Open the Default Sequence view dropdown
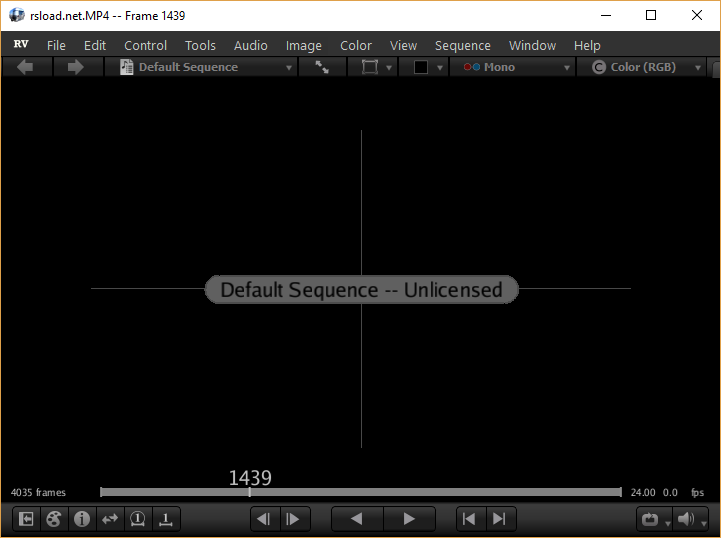 coord(201,67)
